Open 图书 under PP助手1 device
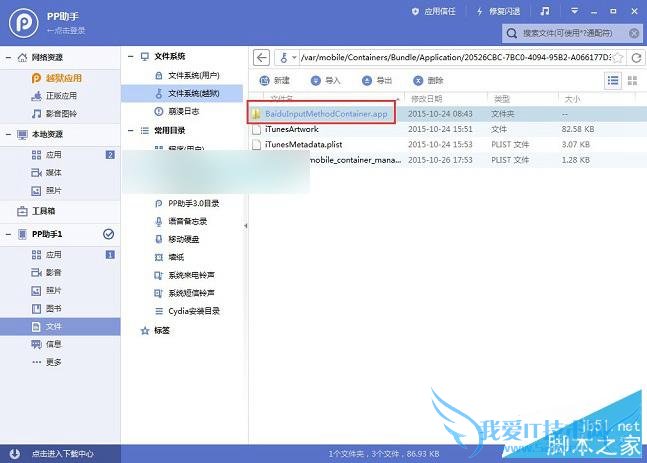The width and height of the screenshot is (647, 463). 47,308
